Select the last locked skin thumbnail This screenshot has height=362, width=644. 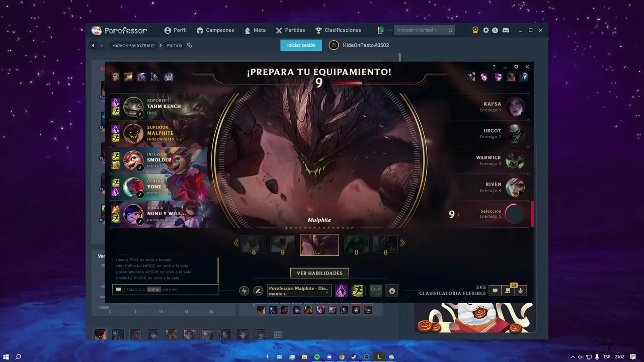(x=385, y=244)
